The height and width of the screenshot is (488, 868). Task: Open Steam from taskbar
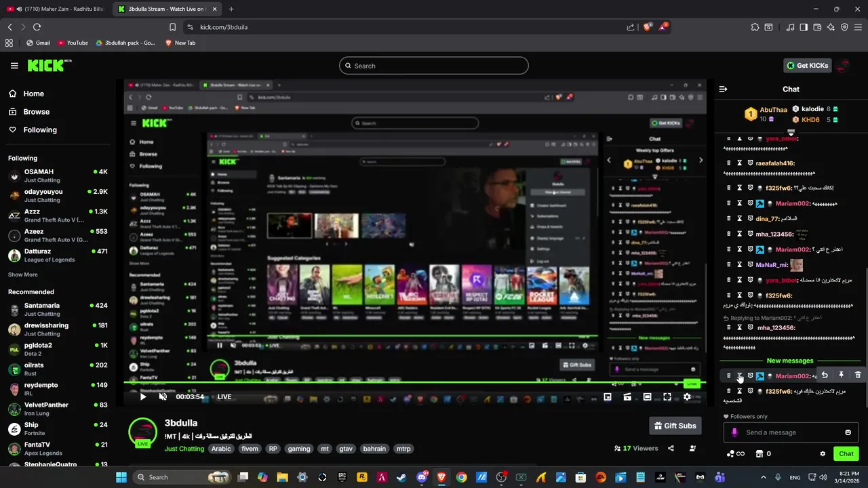click(401, 477)
